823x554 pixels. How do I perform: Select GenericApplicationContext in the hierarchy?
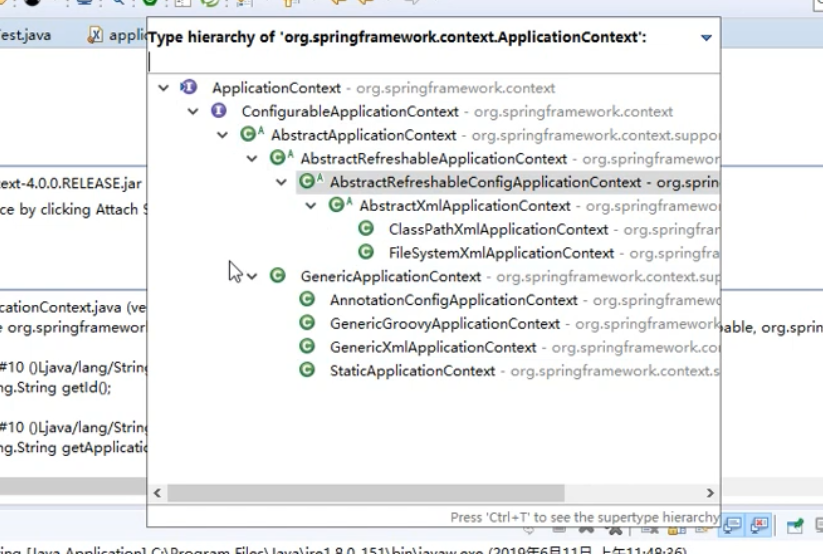(x=391, y=276)
